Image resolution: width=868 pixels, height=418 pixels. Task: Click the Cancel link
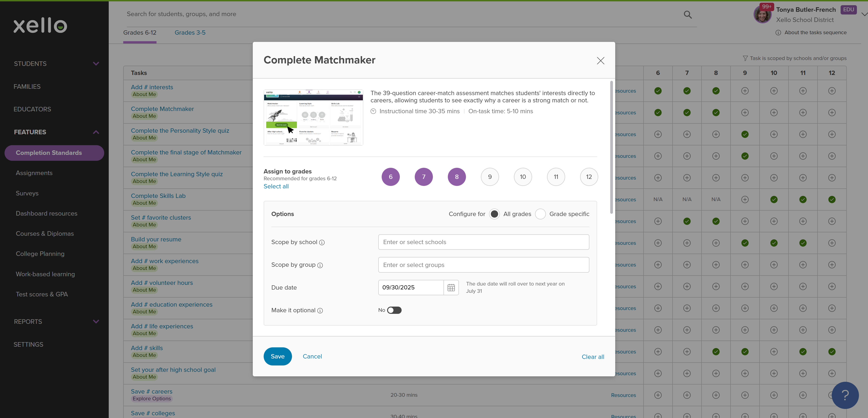(312, 356)
